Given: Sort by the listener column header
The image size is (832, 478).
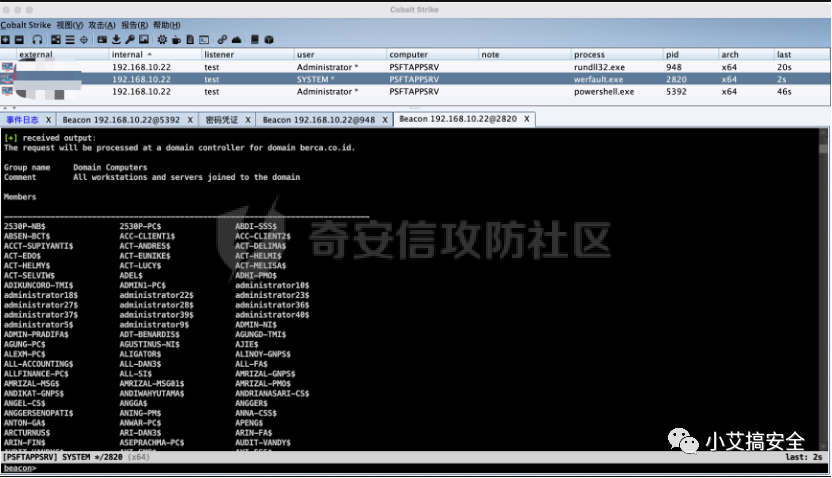Looking at the screenshot, I should coord(247,54).
